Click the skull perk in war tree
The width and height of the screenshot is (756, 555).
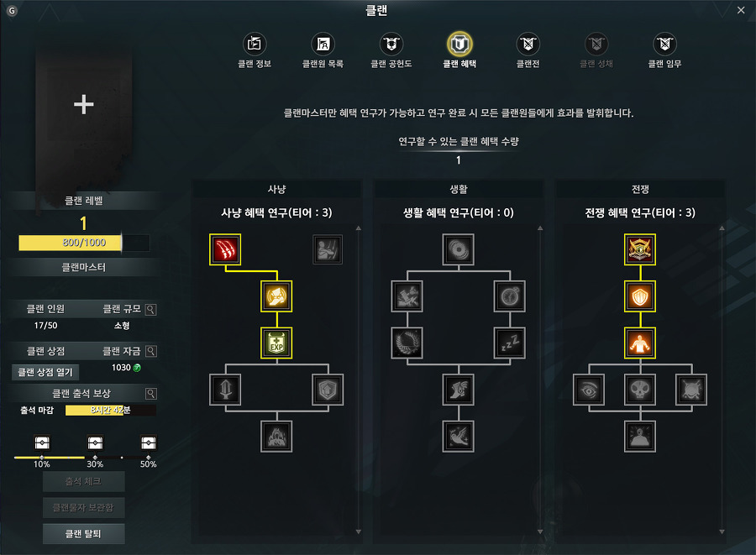pos(640,390)
